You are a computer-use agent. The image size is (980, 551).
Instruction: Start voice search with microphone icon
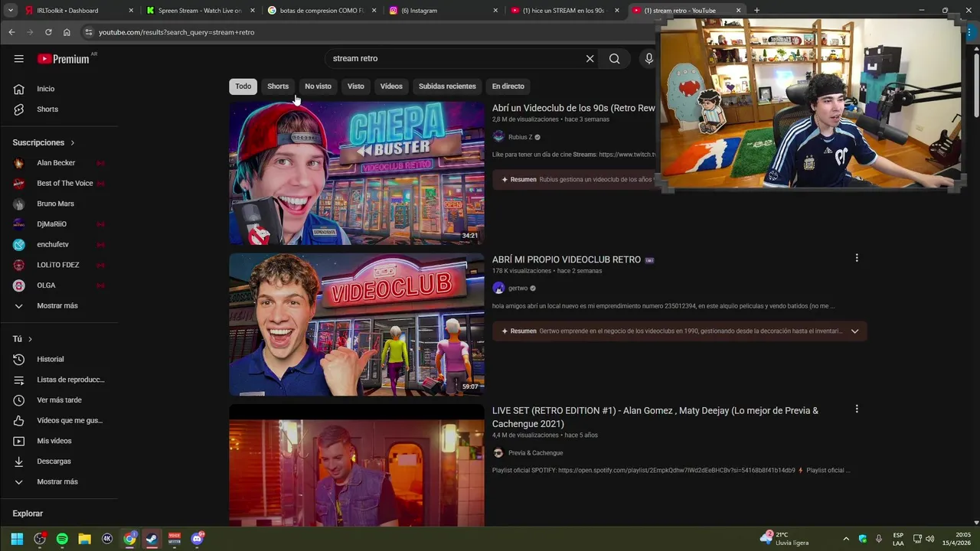(648, 59)
